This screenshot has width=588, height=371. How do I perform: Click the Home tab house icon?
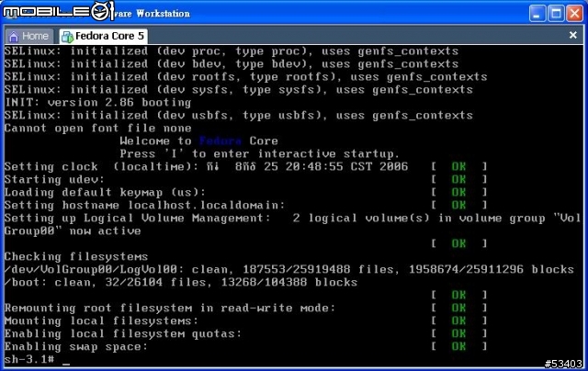tap(14, 37)
